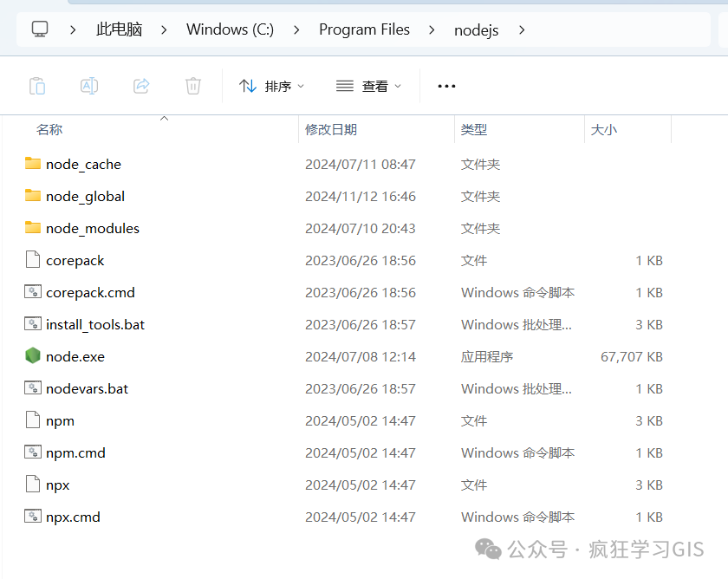This screenshot has height=579, width=728.
Task: Go to 此电脑 in the address bar
Action: 119,29
